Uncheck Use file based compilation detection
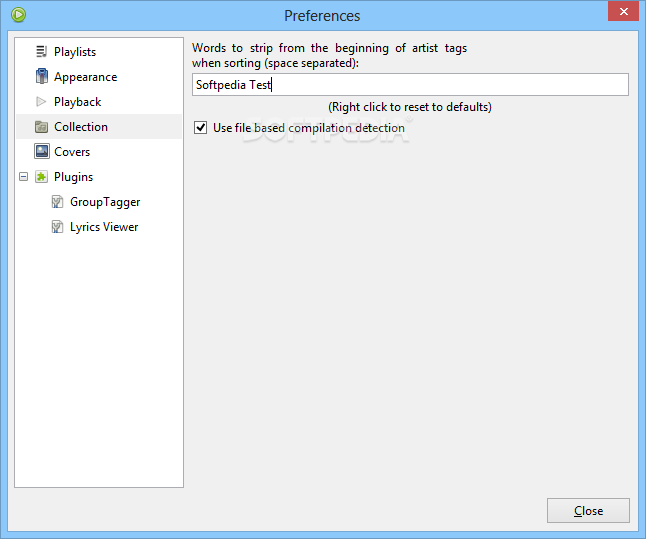This screenshot has height=539, width=646. point(201,127)
